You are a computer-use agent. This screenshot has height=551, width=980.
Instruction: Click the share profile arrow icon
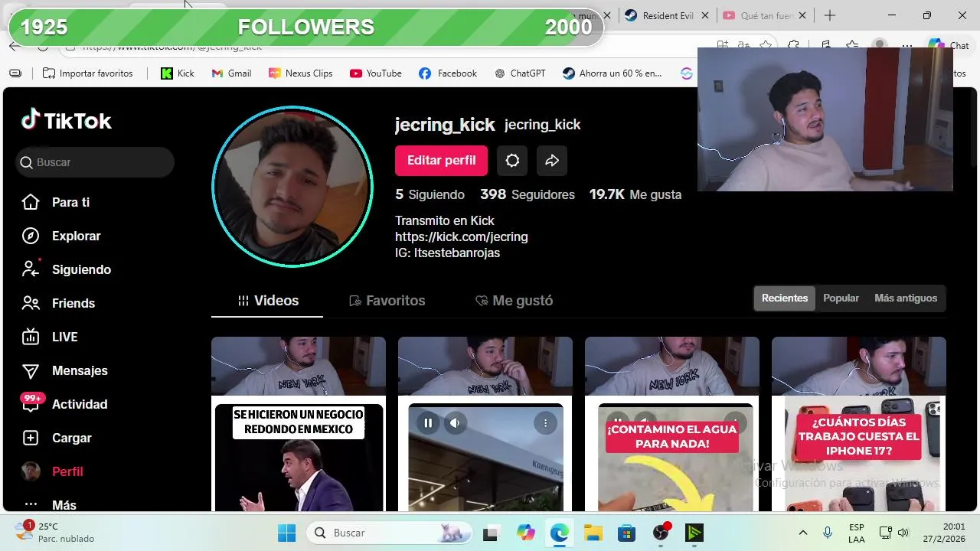tap(552, 161)
